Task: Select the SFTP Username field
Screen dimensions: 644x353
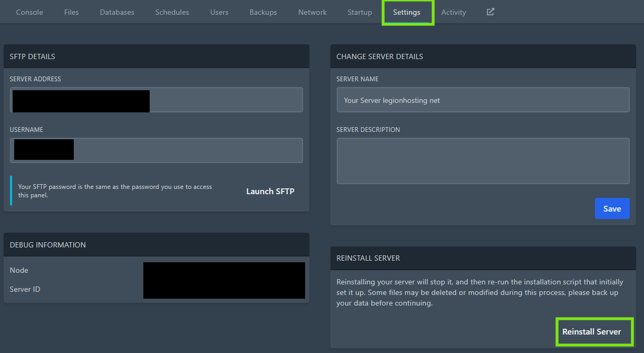Action: (x=157, y=150)
